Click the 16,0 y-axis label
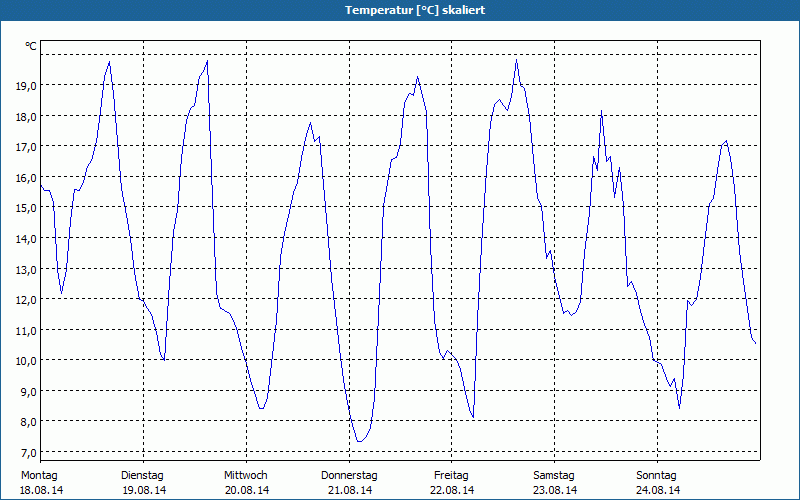 tap(26, 178)
